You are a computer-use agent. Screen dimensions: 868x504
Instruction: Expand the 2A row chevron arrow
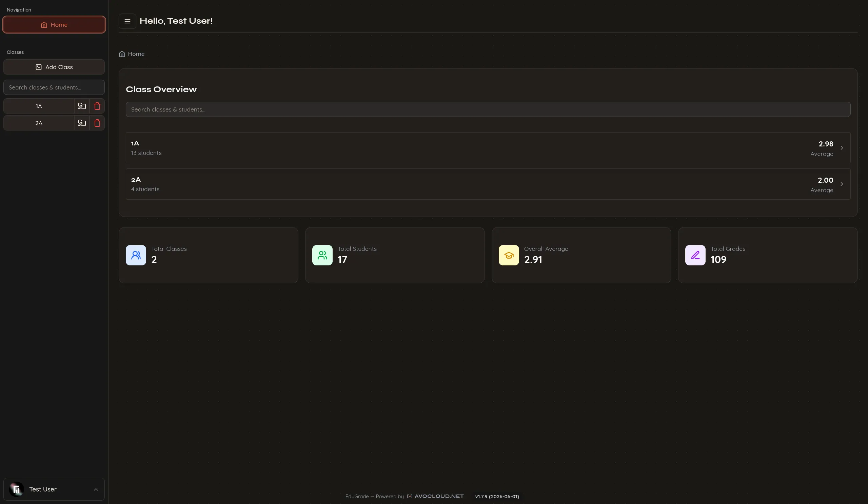tap(842, 184)
